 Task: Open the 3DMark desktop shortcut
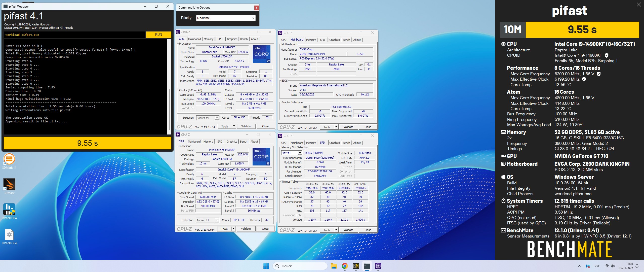point(9,186)
